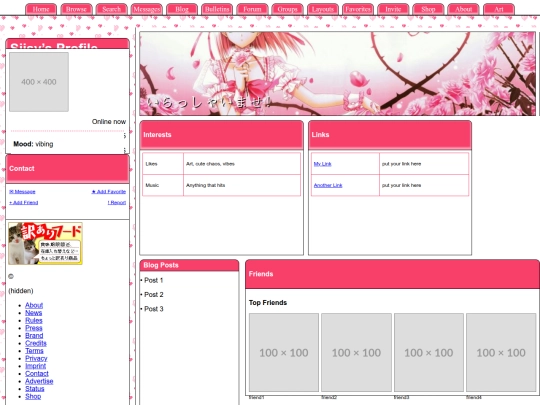Click third top friend thumbnail

pos(429,352)
